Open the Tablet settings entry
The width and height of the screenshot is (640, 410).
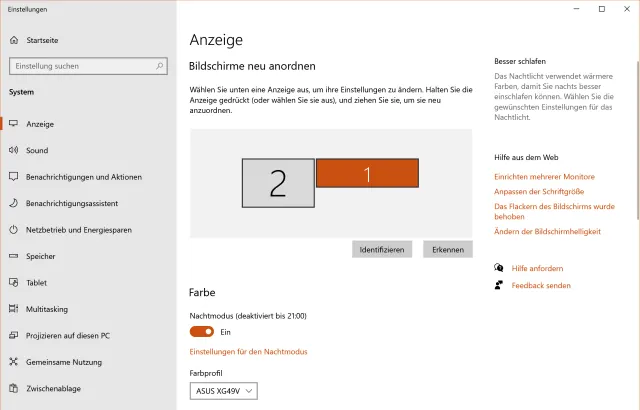[x=88, y=282]
